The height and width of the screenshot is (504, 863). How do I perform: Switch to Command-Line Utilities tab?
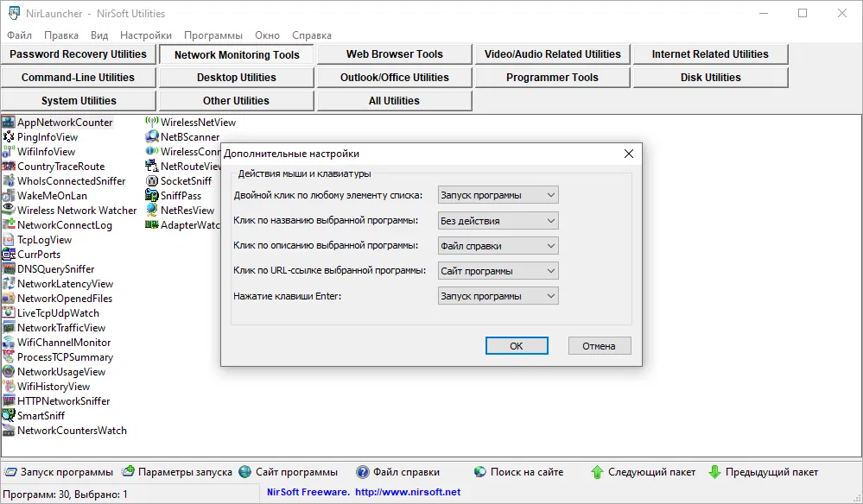(78, 78)
